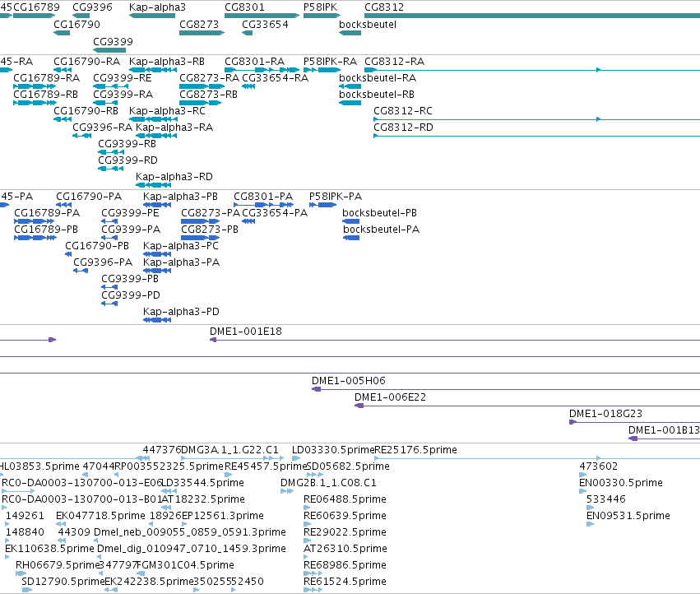Click the CG8301-RA transcript label
Viewport: 700px width, 594px height.
(x=254, y=61)
